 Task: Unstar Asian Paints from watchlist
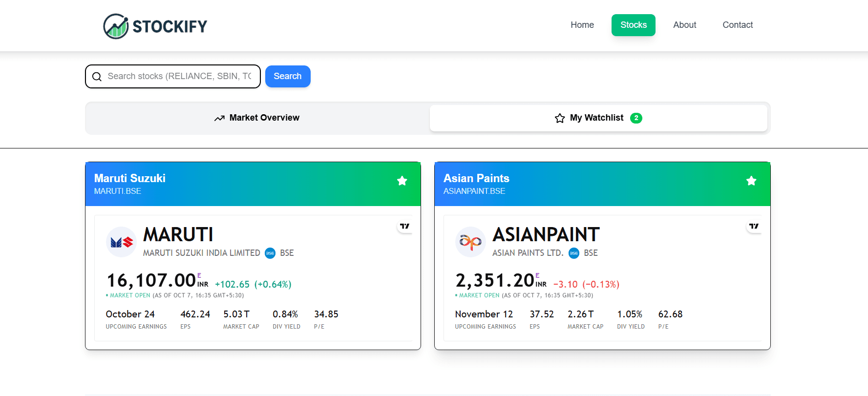click(x=751, y=181)
